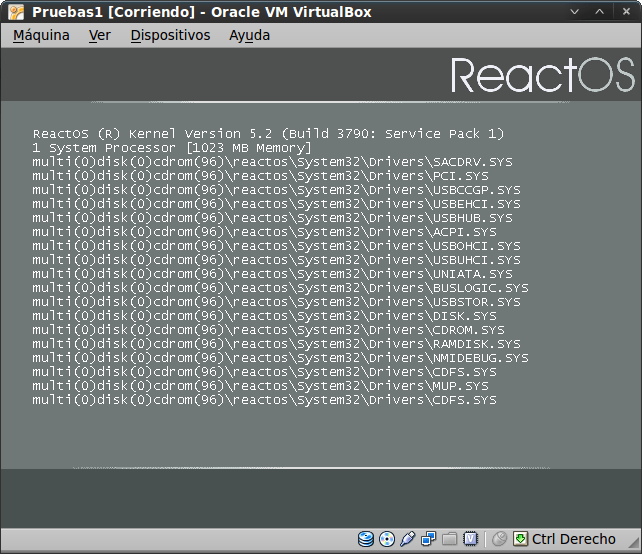Click the MUP.SYS driver line
The image size is (642, 554).
(261, 386)
